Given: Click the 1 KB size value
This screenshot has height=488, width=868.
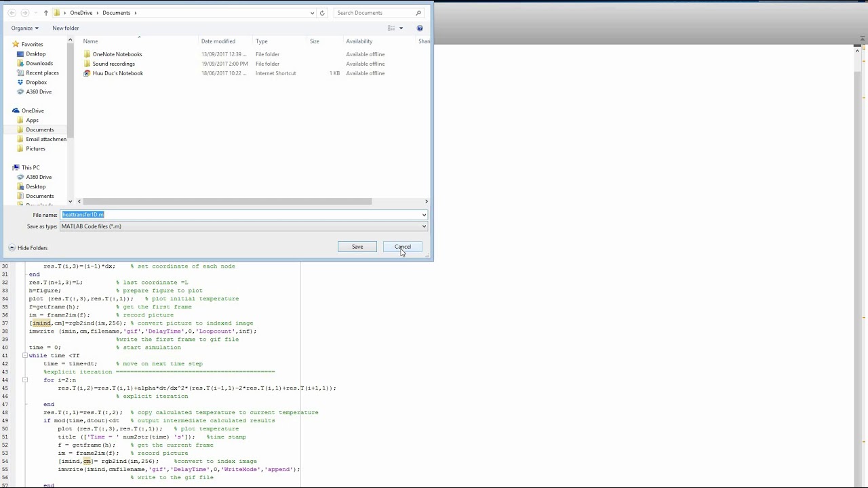Looking at the screenshot, I should point(335,73).
